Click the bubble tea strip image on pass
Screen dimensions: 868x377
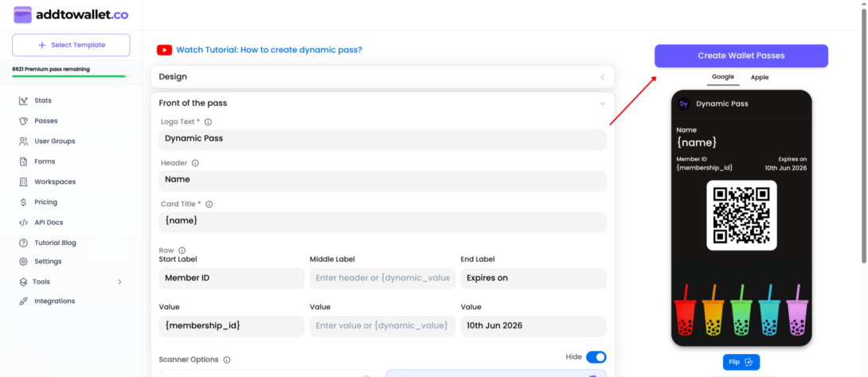[x=741, y=310]
